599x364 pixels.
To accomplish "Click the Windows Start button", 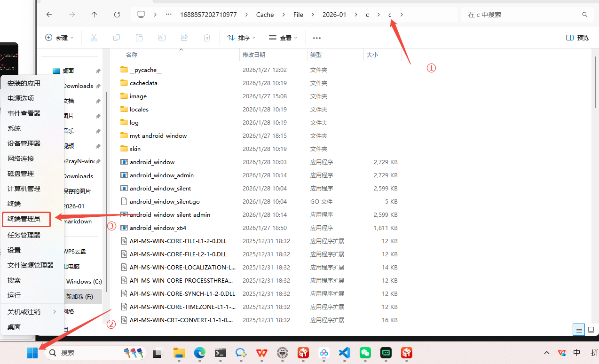I will click(x=32, y=353).
